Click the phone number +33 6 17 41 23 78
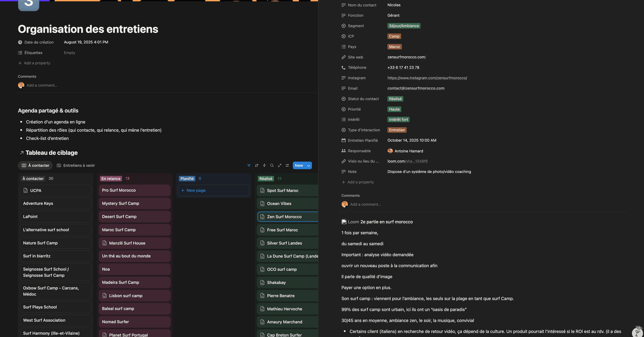The height and width of the screenshot is (337, 644). pyautogui.click(x=403, y=67)
